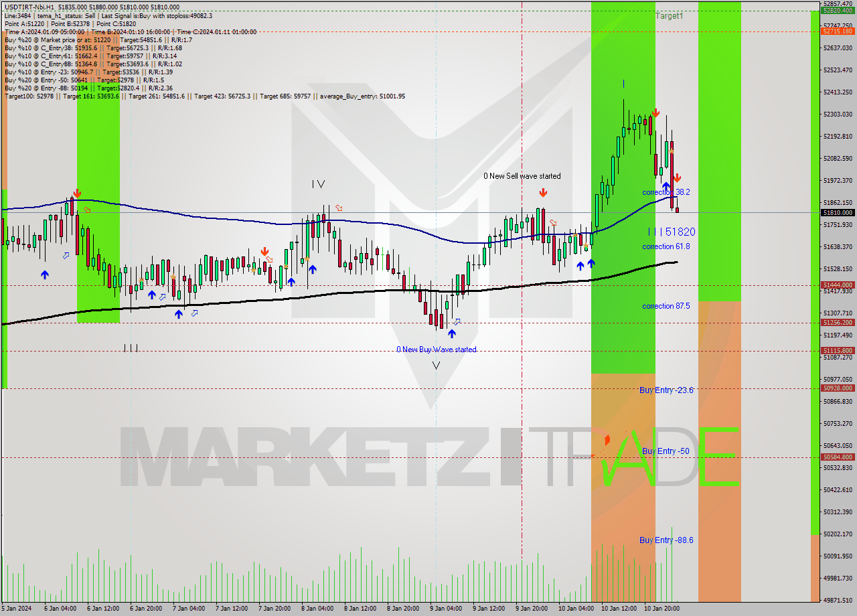This screenshot has width=857, height=616.
Task: Click the 'correction 87.5' level label
Action: (666, 306)
